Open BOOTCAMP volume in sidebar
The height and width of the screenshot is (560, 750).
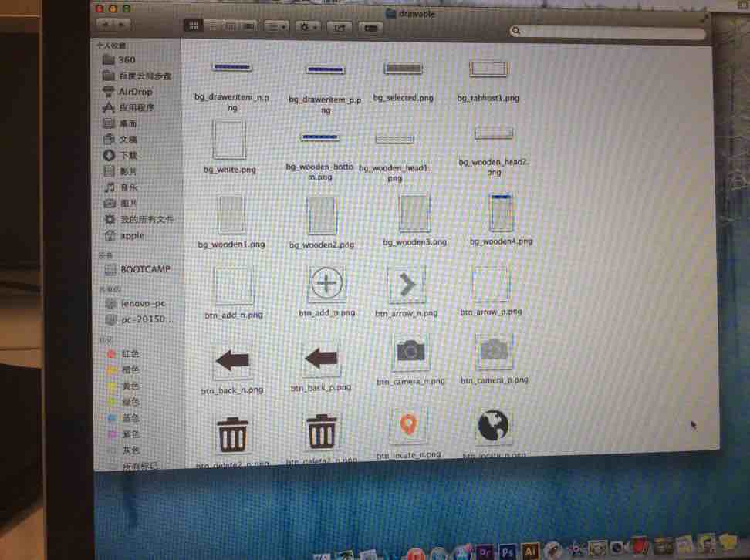tap(145, 269)
